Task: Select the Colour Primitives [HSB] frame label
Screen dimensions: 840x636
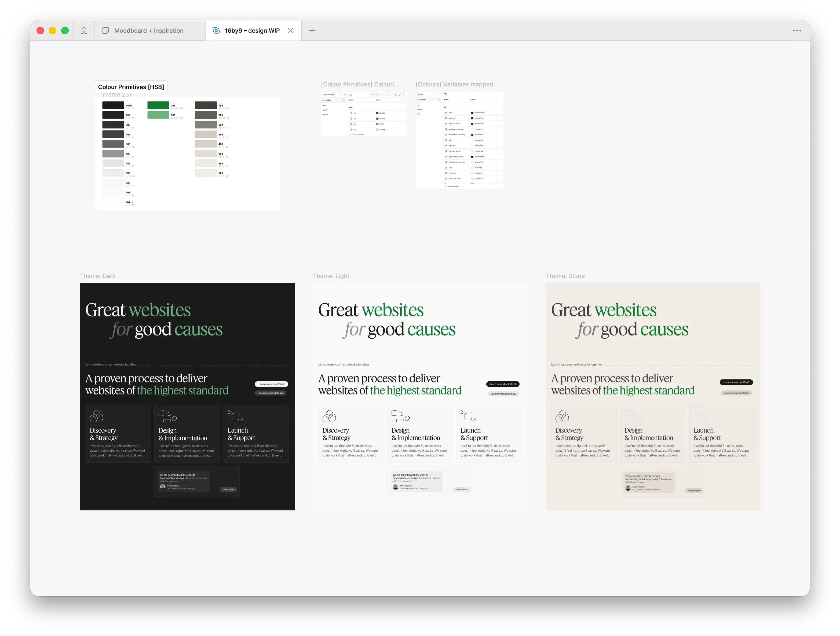Action: (x=131, y=87)
